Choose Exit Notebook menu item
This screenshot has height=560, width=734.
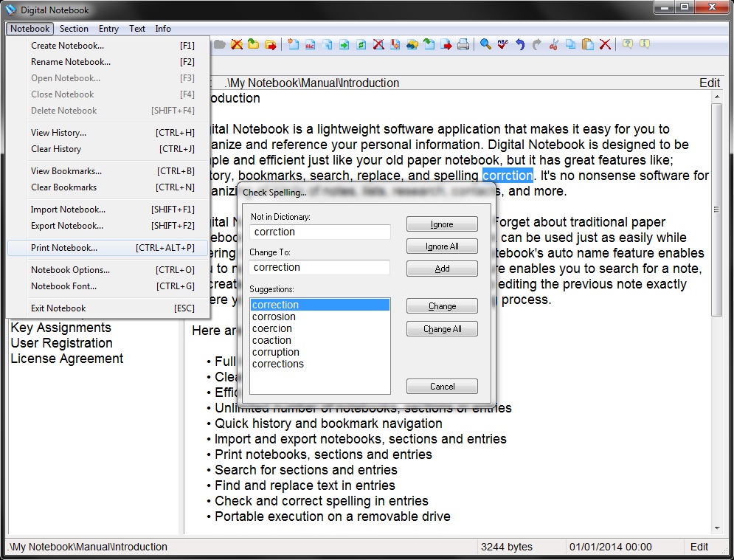[x=108, y=308]
